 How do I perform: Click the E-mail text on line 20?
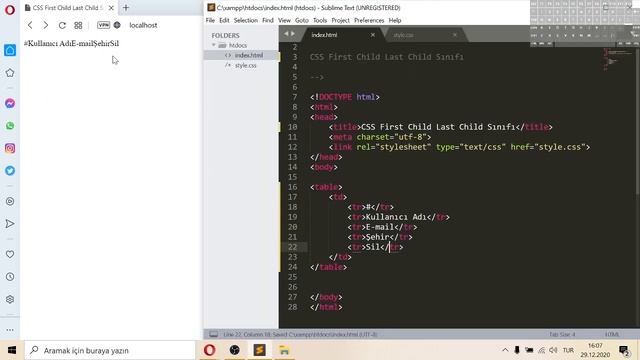pyautogui.click(x=380, y=227)
